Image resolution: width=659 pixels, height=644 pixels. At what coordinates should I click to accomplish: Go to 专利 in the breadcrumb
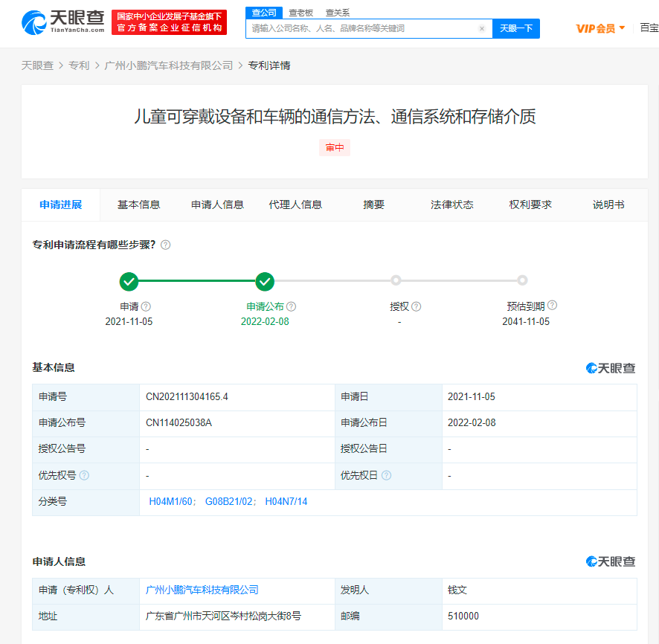pyautogui.click(x=79, y=65)
